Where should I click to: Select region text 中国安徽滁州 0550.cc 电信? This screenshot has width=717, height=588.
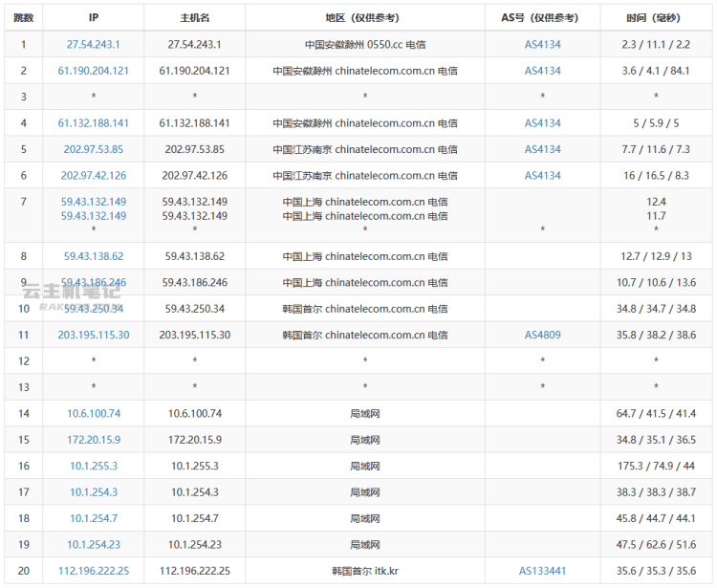(365, 44)
